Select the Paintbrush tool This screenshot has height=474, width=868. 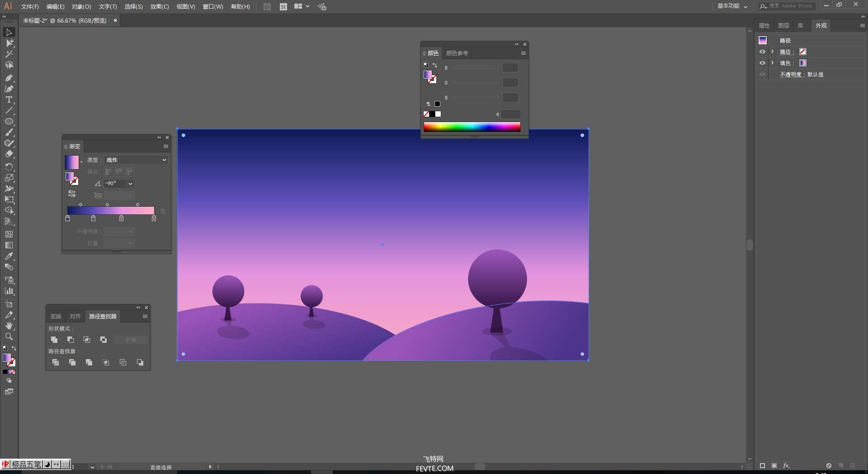pyautogui.click(x=9, y=133)
